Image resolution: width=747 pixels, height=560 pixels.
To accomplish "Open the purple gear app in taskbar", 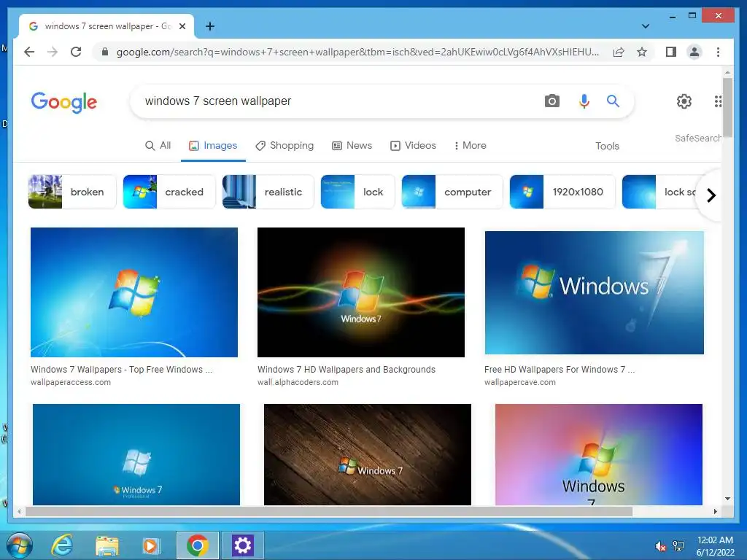I will 242,545.
